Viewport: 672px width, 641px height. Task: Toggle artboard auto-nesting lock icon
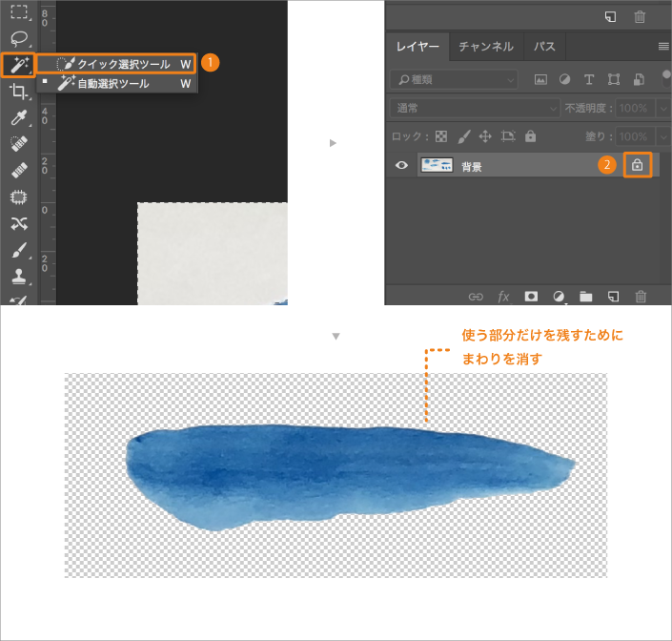coord(508,136)
